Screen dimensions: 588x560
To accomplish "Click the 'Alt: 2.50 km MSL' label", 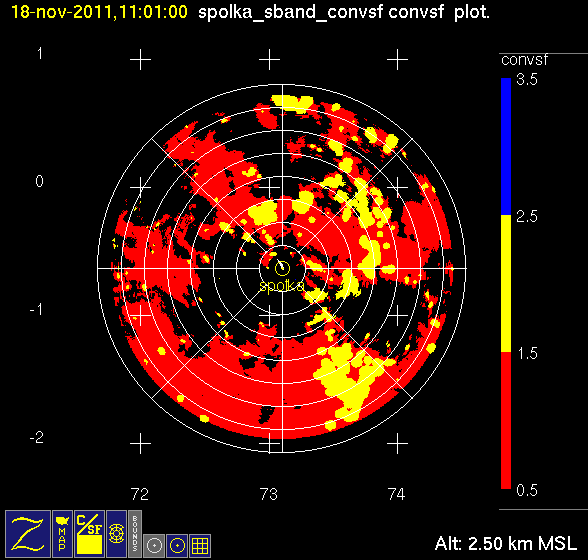I will click(506, 543).
